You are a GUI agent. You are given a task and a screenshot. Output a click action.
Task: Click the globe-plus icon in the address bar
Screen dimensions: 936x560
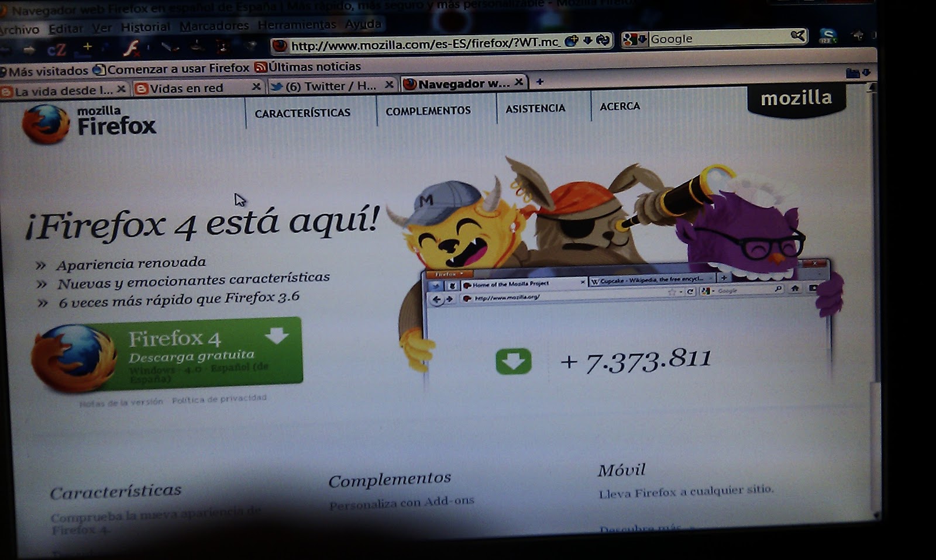pyautogui.click(x=572, y=40)
